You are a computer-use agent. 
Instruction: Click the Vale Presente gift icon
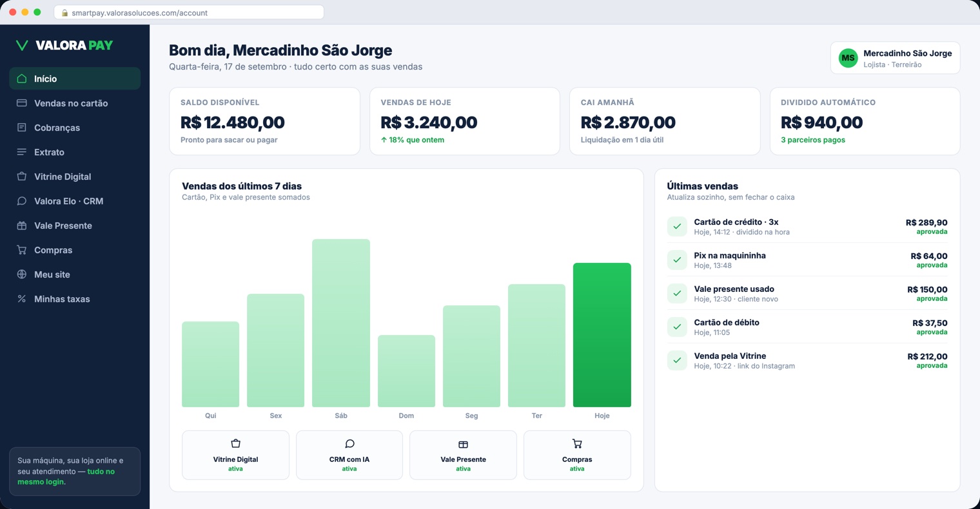point(21,226)
